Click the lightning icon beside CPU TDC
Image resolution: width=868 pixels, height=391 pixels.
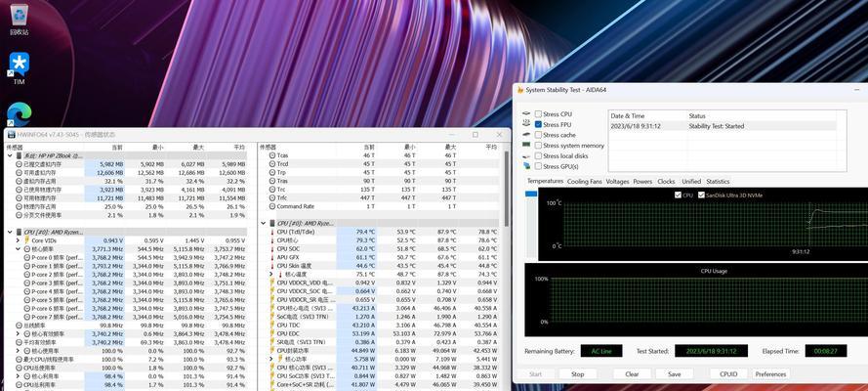coord(271,326)
